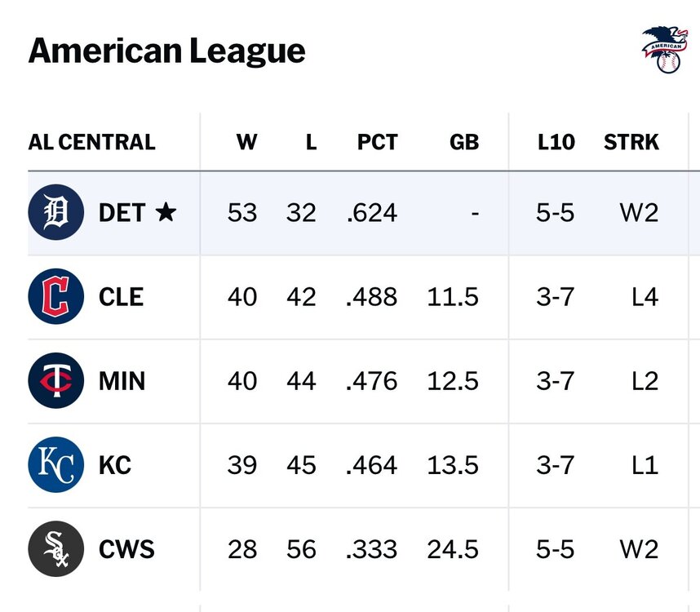Screen dimensions: 700x612
Task: Sort by the STRK column header
Action: point(631,142)
